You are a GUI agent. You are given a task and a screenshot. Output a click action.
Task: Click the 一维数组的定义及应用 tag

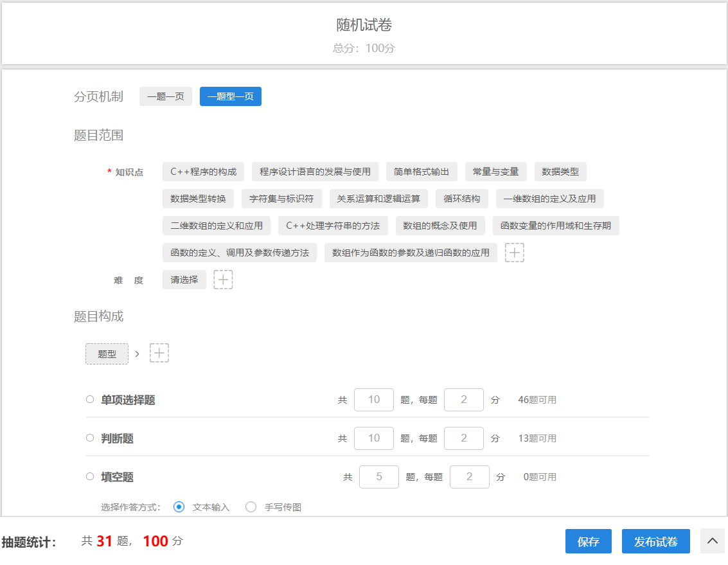coord(550,199)
